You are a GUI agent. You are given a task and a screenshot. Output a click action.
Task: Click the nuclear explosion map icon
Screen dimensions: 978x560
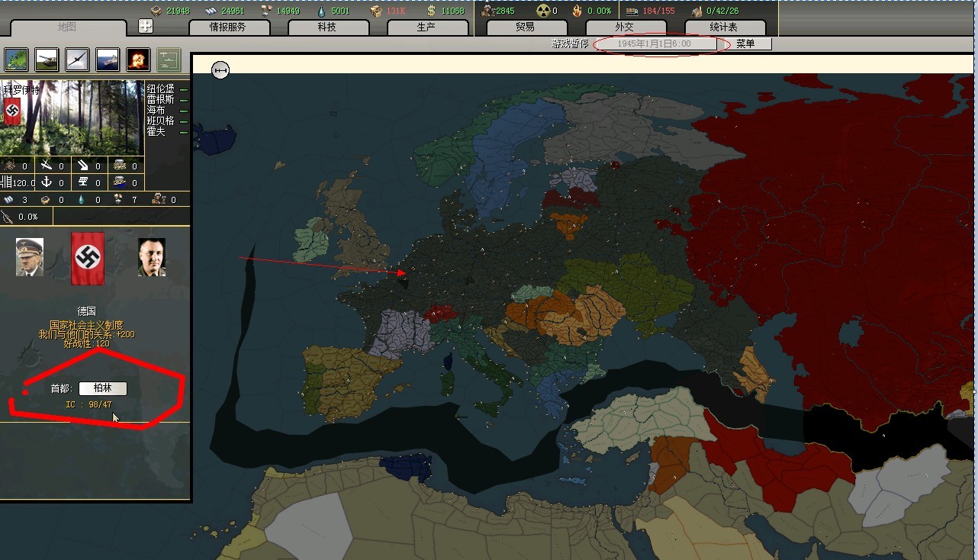pyautogui.click(x=138, y=60)
